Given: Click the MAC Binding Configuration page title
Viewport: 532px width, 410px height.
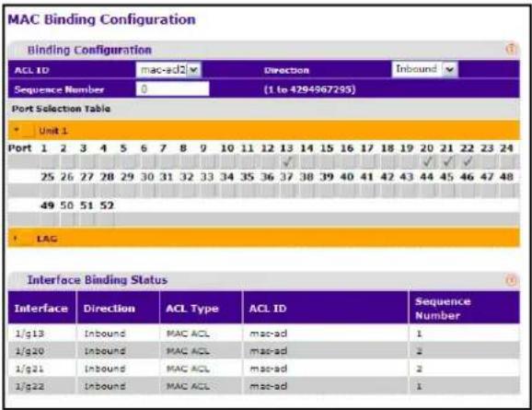Looking at the screenshot, I should pyautogui.click(x=101, y=19).
